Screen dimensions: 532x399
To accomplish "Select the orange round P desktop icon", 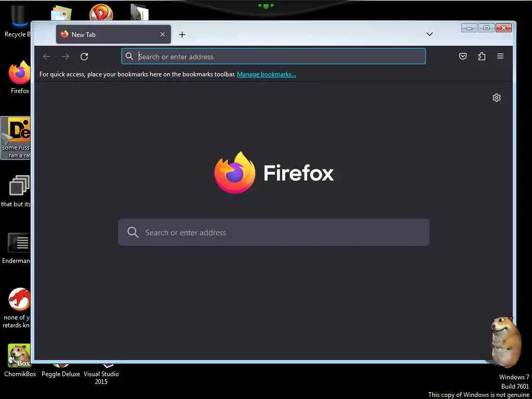I will 101,12.
